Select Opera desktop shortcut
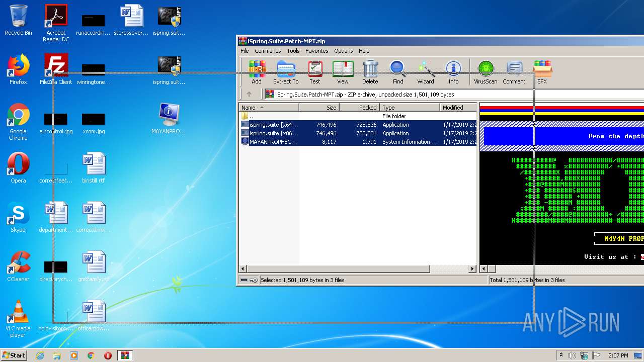 pyautogui.click(x=18, y=168)
